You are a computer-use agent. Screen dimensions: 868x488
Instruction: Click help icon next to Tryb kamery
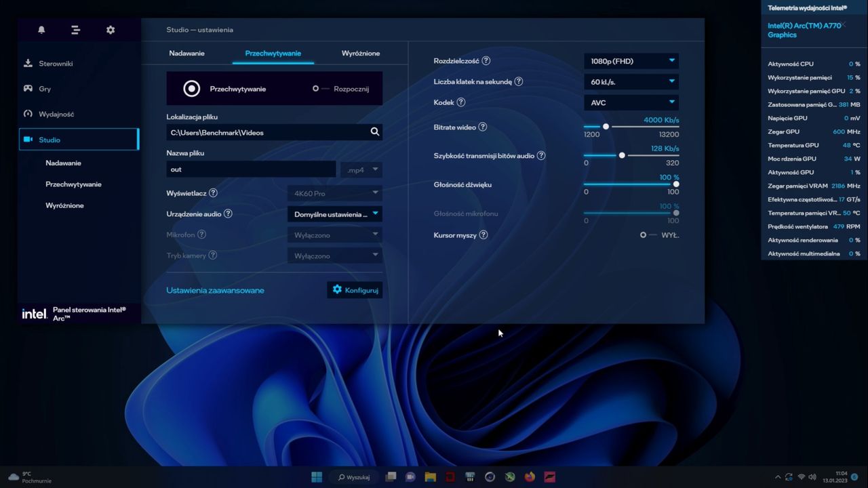[213, 256]
